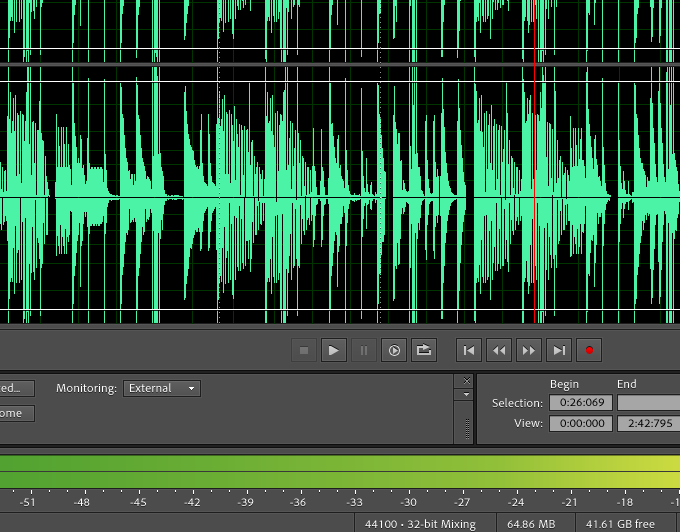Toggle the Loop playback button

[424, 350]
